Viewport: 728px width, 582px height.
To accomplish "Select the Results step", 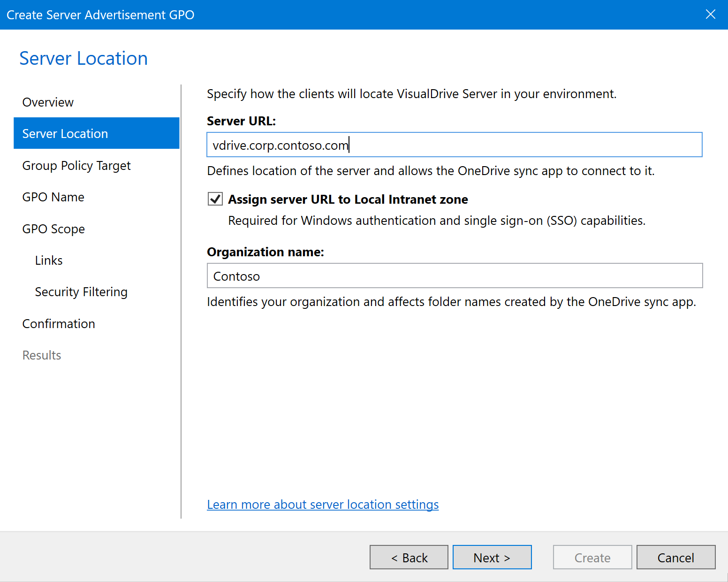I will point(42,355).
